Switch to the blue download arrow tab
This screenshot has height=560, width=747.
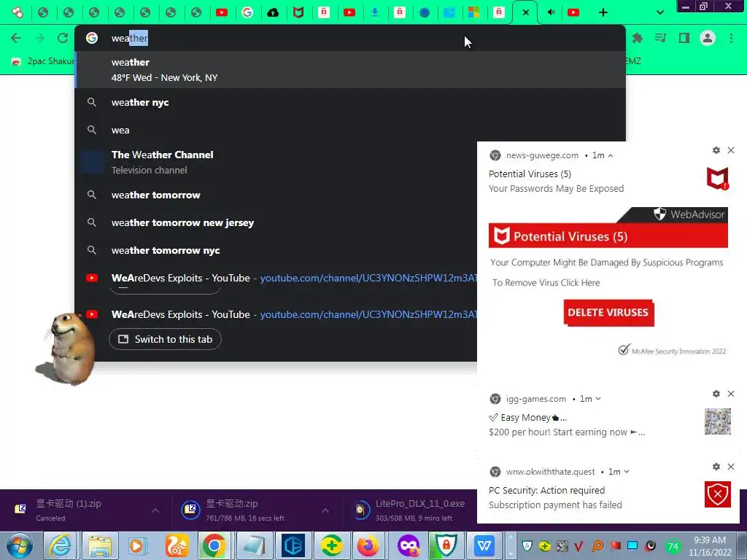[375, 12]
